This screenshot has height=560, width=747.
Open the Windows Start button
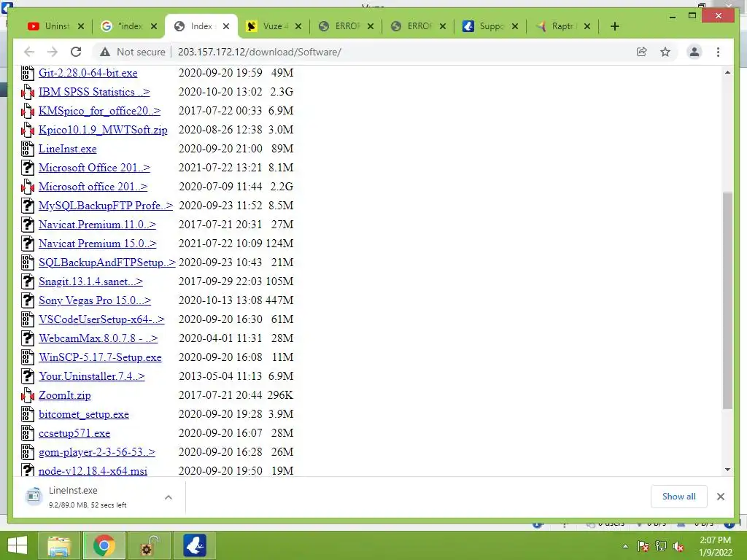[x=18, y=545]
